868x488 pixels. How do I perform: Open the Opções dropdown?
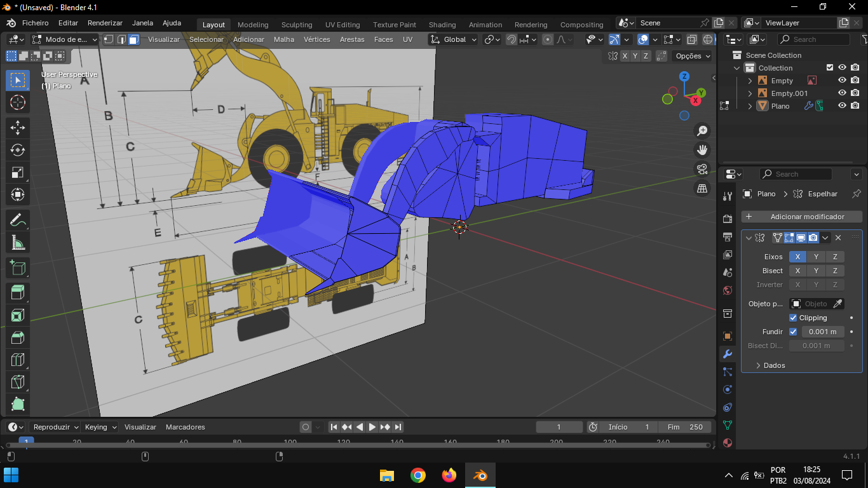693,56
